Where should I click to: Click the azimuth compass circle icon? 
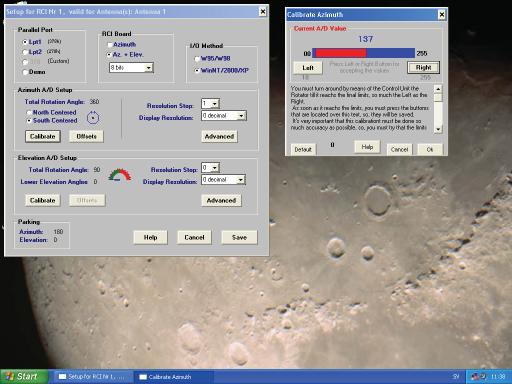[x=93, y=118]
